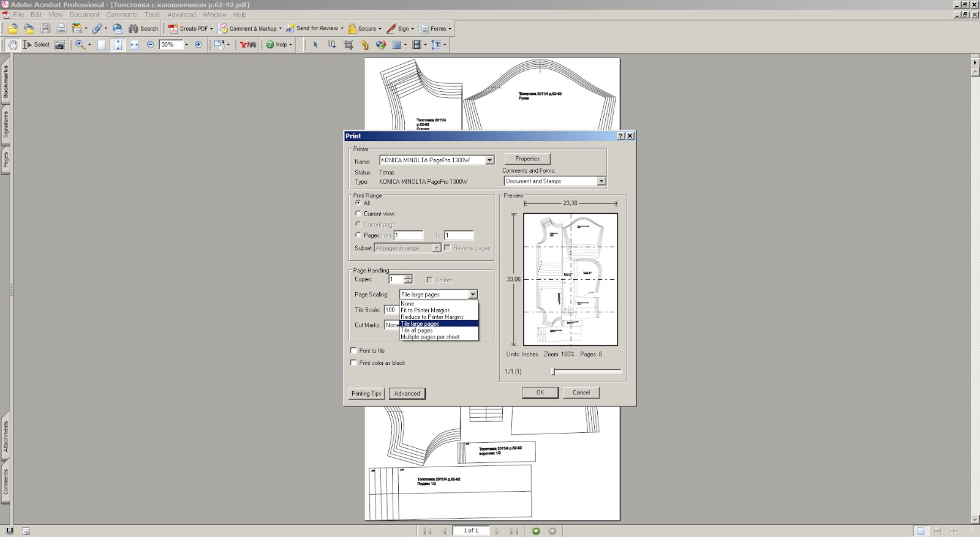Screen dimensions: 980x537
Task: Click the printer Properties button
Action: point(527,159)
